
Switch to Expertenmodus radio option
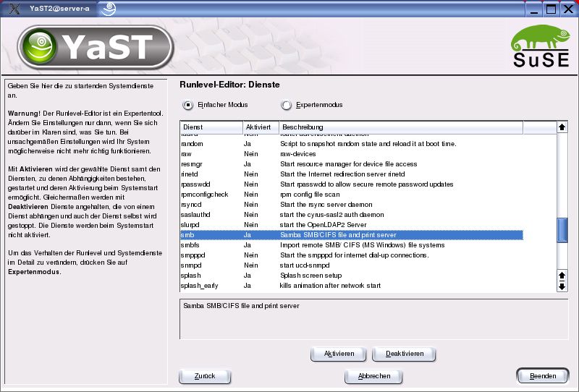(286, 105)
